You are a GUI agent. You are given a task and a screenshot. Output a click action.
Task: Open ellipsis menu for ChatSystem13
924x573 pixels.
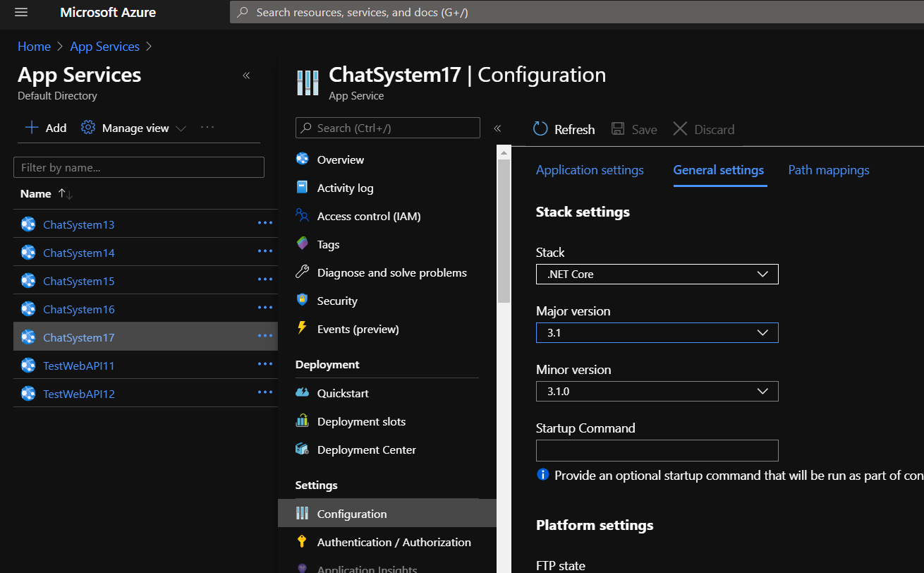[x=265, y=223]
